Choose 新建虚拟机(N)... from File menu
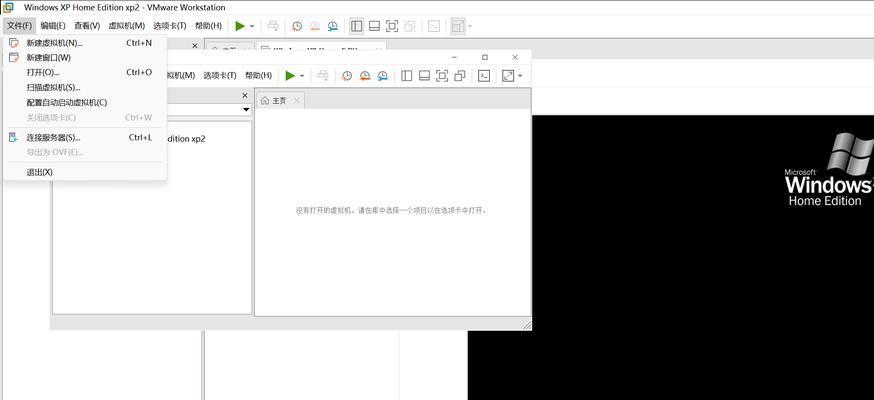This screenshot has width=874, height=400. click(85, 43)
